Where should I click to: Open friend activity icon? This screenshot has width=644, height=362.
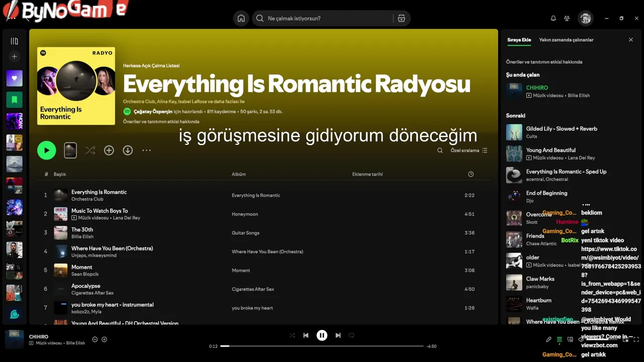(567, 19)
